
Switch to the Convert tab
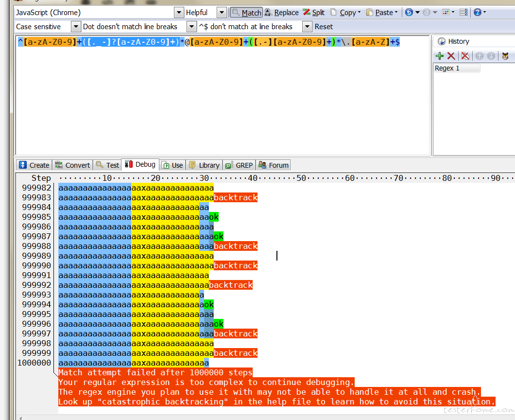point(72,165)
